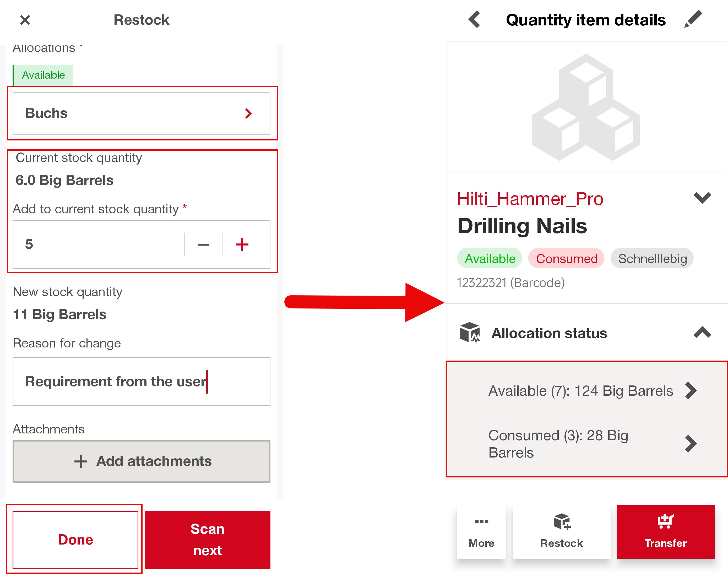Open the Consumed (3): 28 Big Barrels row

(588, 444)
